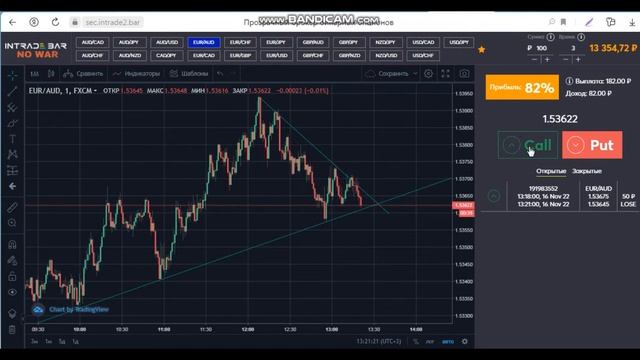
Task: Click the trade amount field showing 100
Action: tap(542, 48)
